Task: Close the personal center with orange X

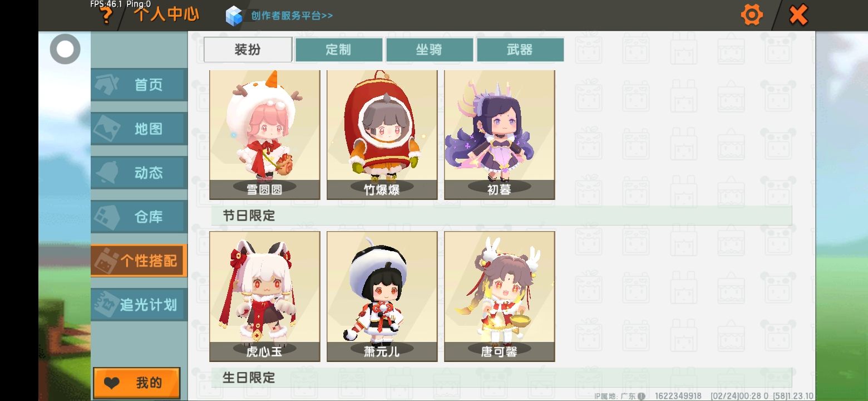Action: [x=798, y=15]
